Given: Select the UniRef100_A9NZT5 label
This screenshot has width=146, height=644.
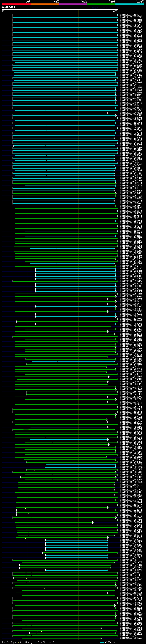Looking at the screenshot, I should tap(131, 72).
